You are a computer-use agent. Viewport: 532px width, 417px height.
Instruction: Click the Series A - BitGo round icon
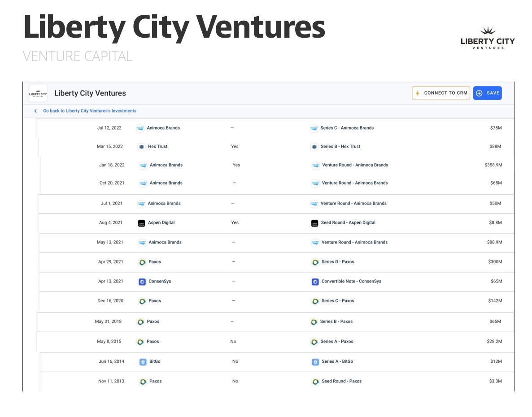[315, 361]
